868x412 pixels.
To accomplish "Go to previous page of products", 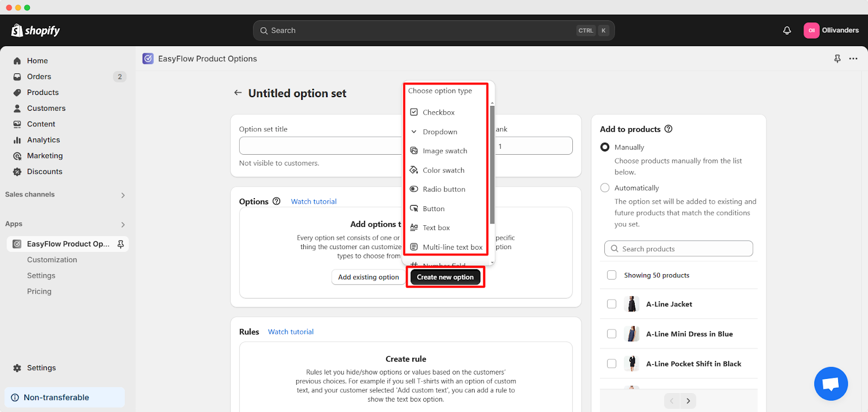I will pyautogui.click(x=672, y=401).
